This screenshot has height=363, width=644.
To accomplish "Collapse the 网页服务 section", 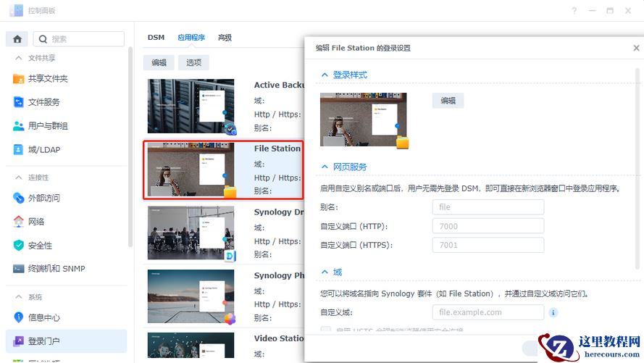I will pos(325,167).
